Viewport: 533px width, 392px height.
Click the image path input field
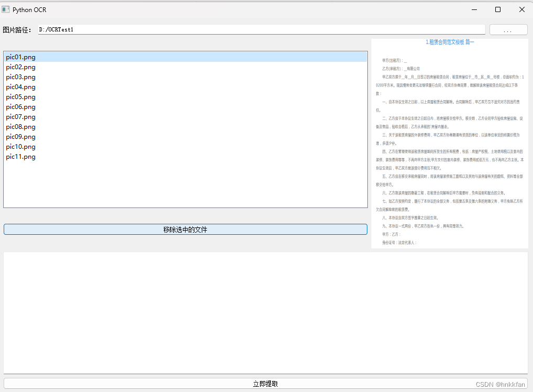(x=262, y=29)
